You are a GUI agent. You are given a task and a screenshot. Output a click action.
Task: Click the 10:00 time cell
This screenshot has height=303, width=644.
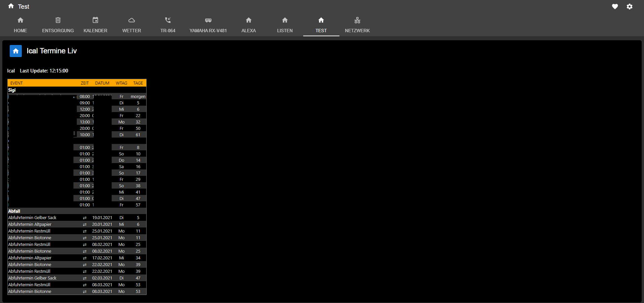[85, 135]
